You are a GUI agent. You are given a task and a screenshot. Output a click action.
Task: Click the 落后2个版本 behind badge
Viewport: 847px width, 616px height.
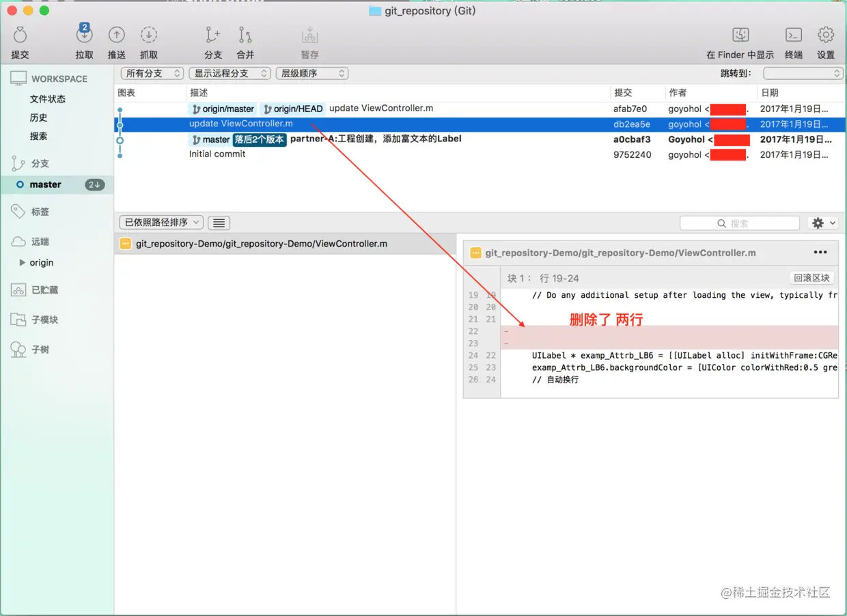[259, 139]
